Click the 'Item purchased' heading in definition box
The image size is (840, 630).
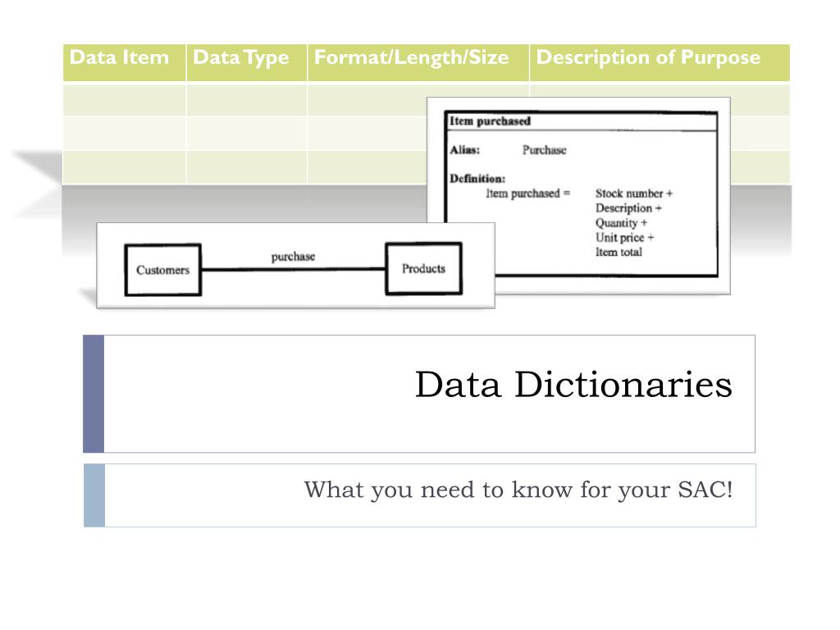[491, 121]
